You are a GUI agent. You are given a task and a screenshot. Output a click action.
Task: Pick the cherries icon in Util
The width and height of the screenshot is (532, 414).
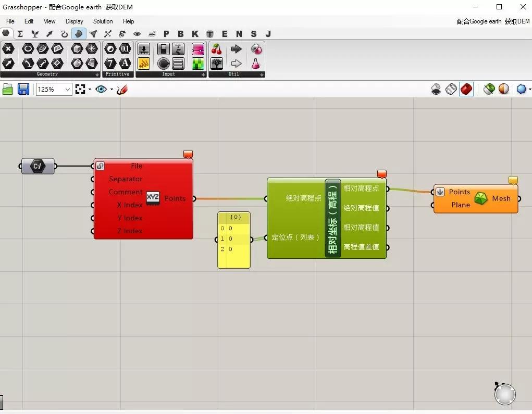click(216, 49)
